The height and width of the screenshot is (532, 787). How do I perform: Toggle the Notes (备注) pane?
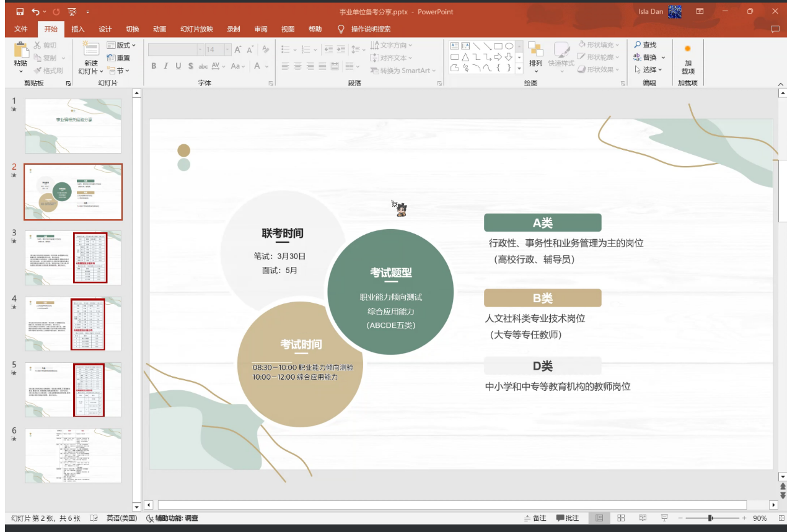click(x=535, y=518)
